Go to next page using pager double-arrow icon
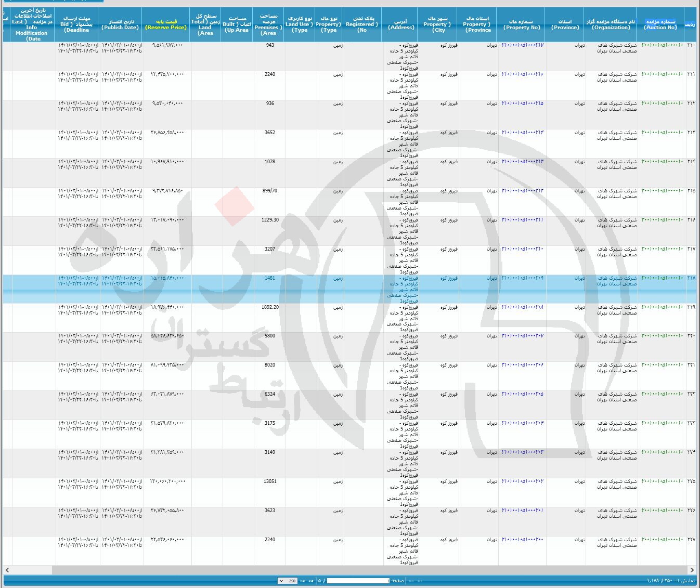The image size is (700, 588). click(310, 581)
